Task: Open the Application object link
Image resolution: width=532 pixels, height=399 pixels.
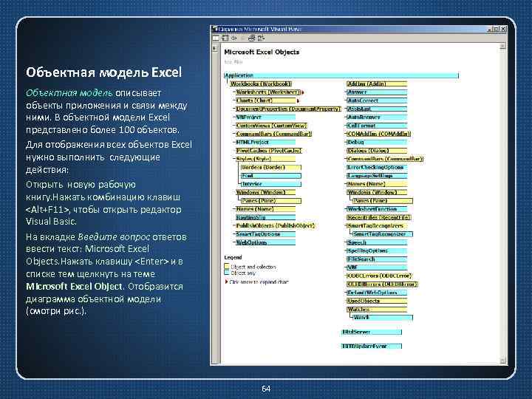Action: point(341,75)
